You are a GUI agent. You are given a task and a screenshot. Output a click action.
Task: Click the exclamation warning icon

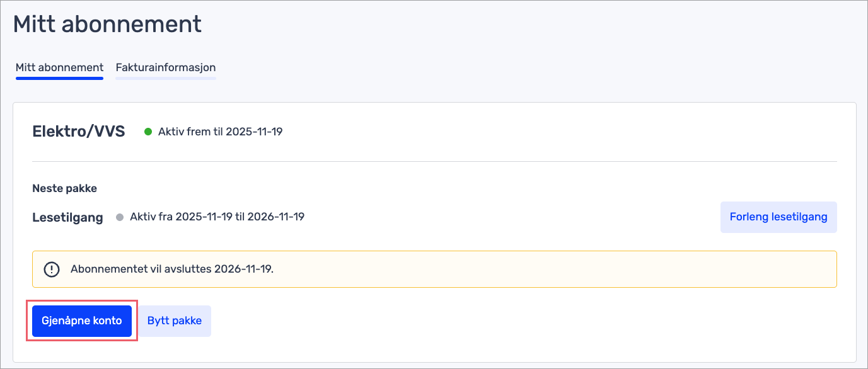pyautogui.click(x=51, y=270)
